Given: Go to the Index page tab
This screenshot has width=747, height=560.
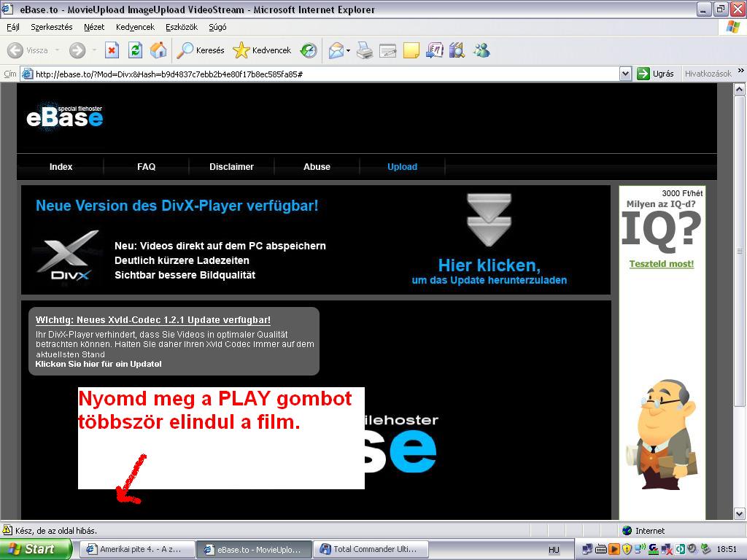Looking at the screenshot, I should coord(61,167).
